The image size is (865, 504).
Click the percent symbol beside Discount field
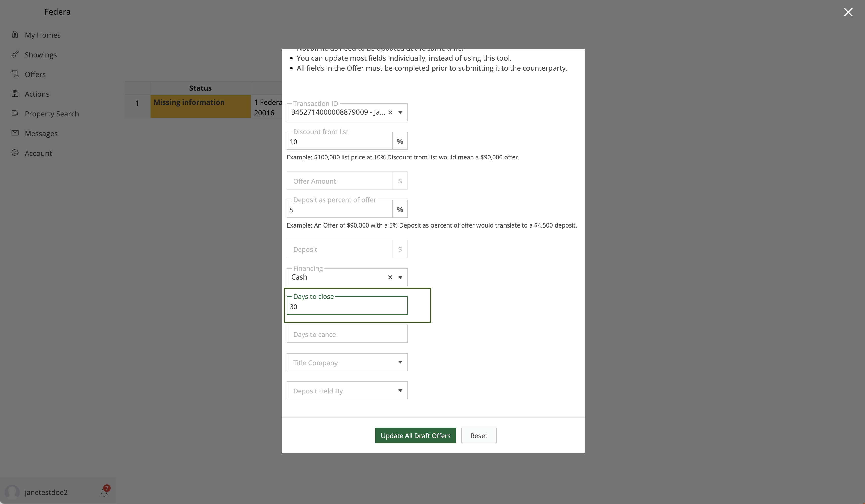(400, 141)
